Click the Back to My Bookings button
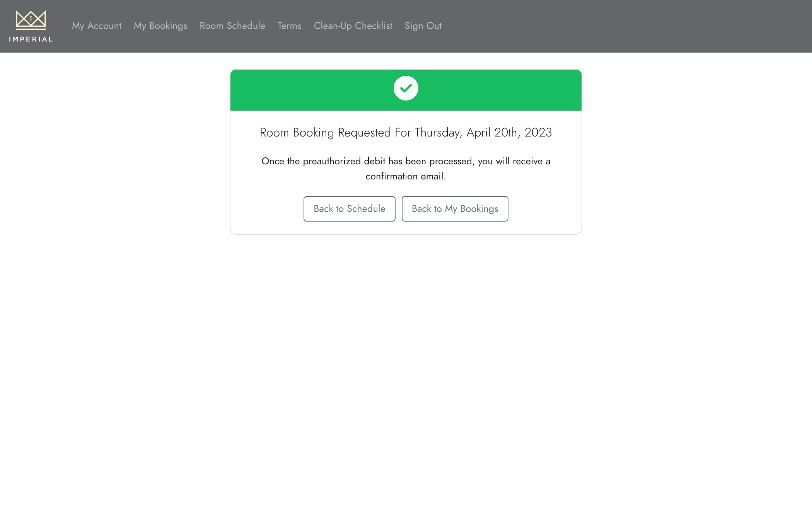The width and height of the screenshot is (812, 529). click(455, 209)
